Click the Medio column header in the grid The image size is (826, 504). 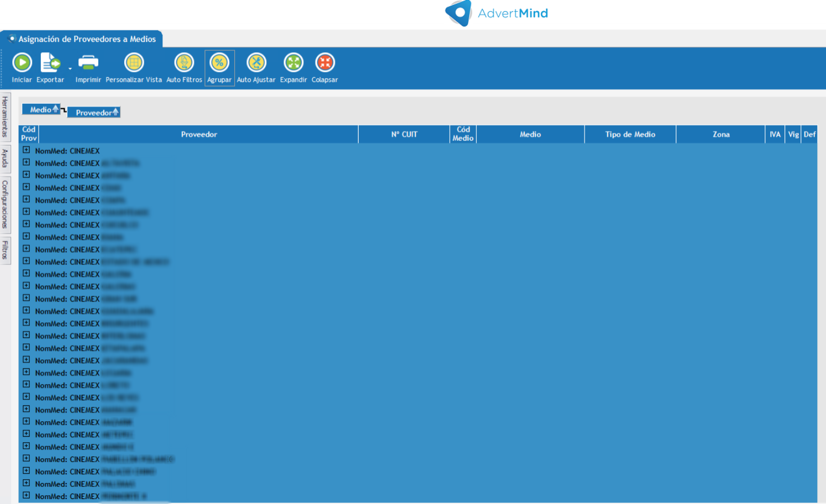tap(530, 134)
